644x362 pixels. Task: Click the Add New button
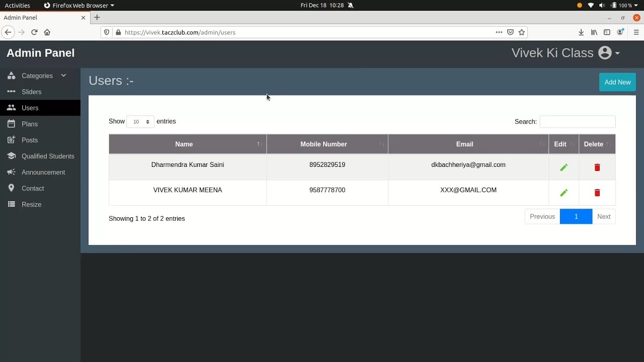tap(617, 82)
